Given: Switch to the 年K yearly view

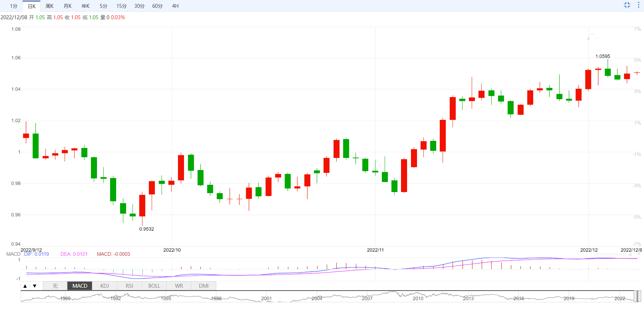Looking at the screenshot, I should coord(85,6).
